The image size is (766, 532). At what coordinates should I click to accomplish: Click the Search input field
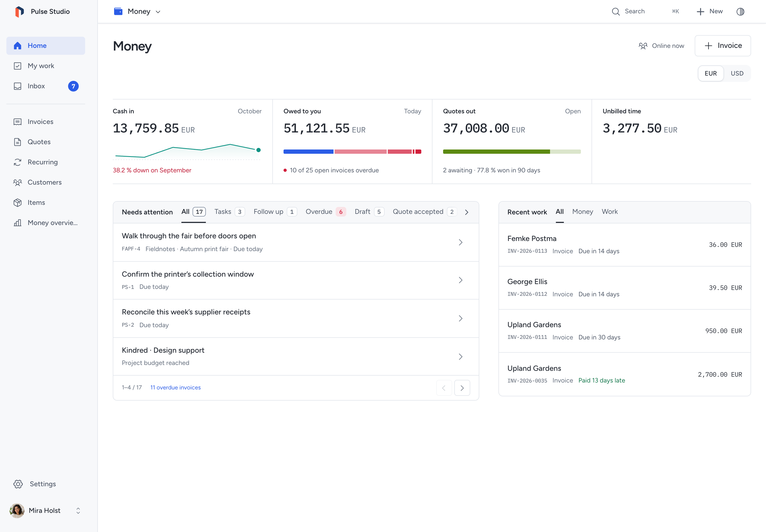(645, 12)
